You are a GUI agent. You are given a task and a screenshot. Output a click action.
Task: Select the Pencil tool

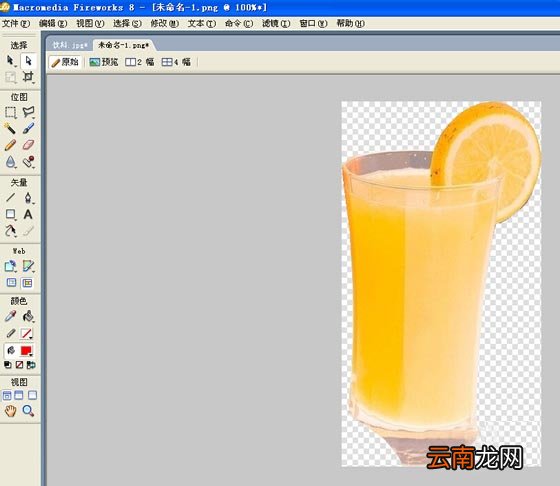(x=10, y=145)
